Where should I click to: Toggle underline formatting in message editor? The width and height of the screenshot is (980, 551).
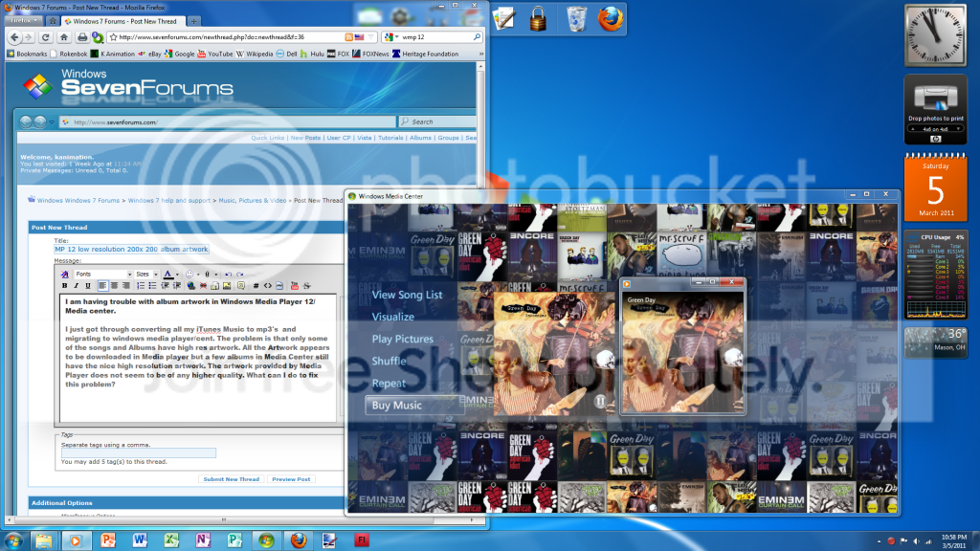click(87, 286)
